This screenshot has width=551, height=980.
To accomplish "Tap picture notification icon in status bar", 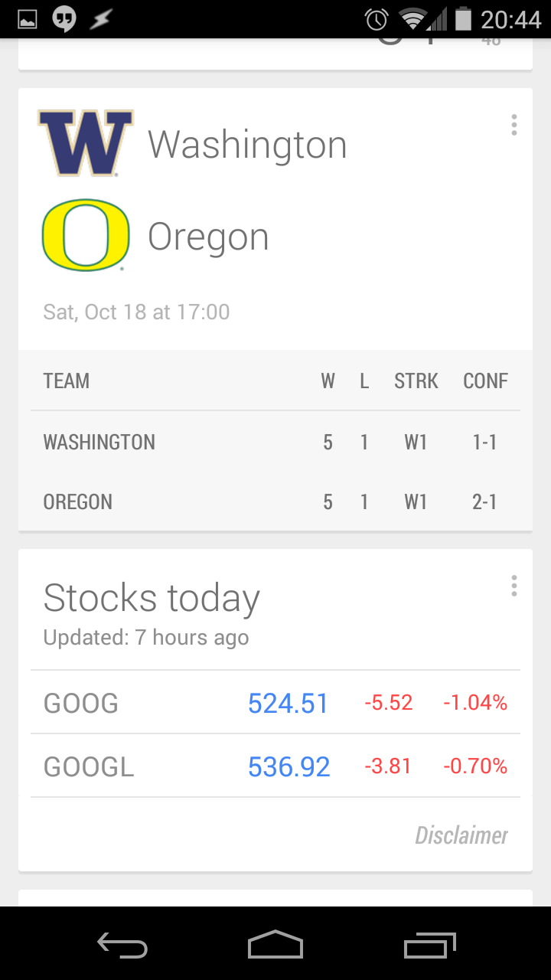I will click(x=28, y=20).
